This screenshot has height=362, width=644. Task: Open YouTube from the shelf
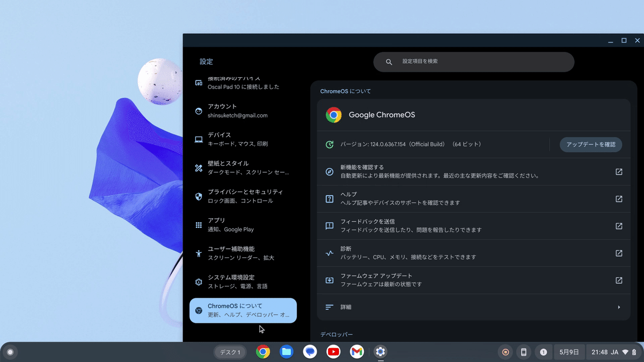(x=333, y=352)
